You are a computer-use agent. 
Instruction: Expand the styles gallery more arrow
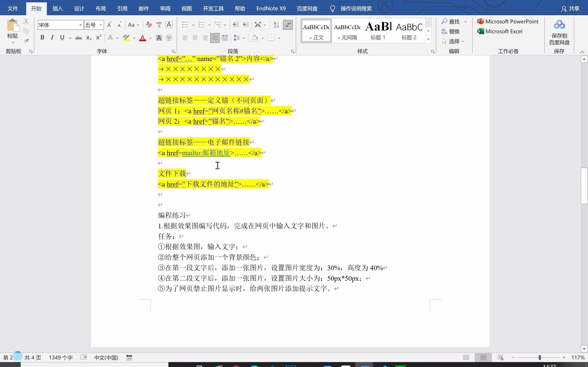tap(428, 39)
